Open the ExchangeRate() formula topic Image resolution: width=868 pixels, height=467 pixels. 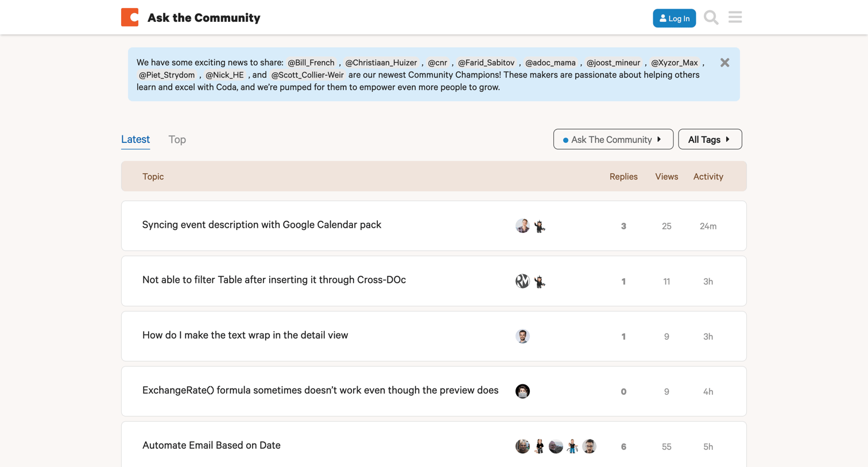pos(320,390)
